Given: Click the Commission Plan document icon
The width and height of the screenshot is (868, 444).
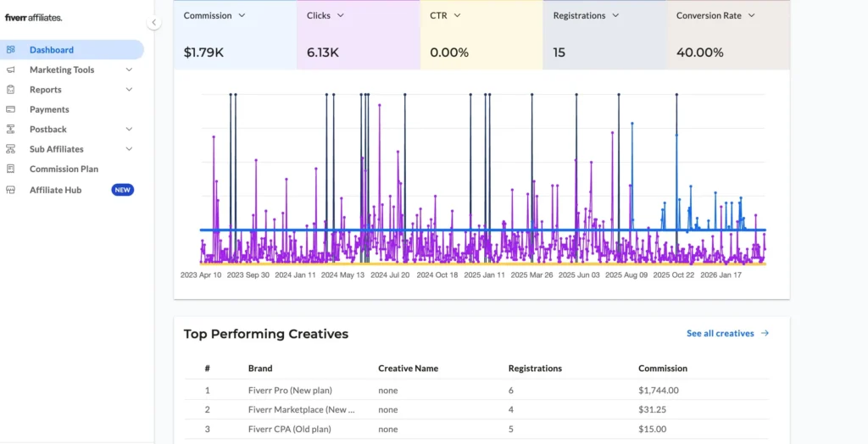Looking at the screenshot, I should pos(10,169).
